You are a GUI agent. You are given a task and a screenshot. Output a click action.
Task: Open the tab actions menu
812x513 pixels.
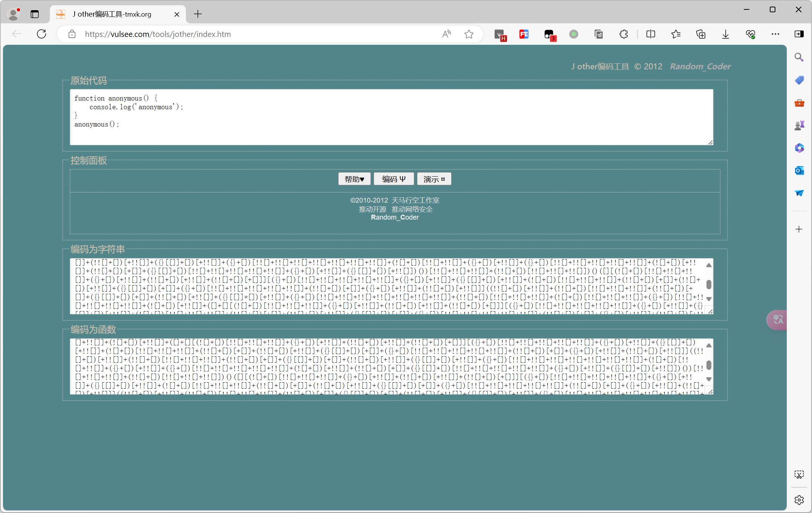click(x=35, y=14)
